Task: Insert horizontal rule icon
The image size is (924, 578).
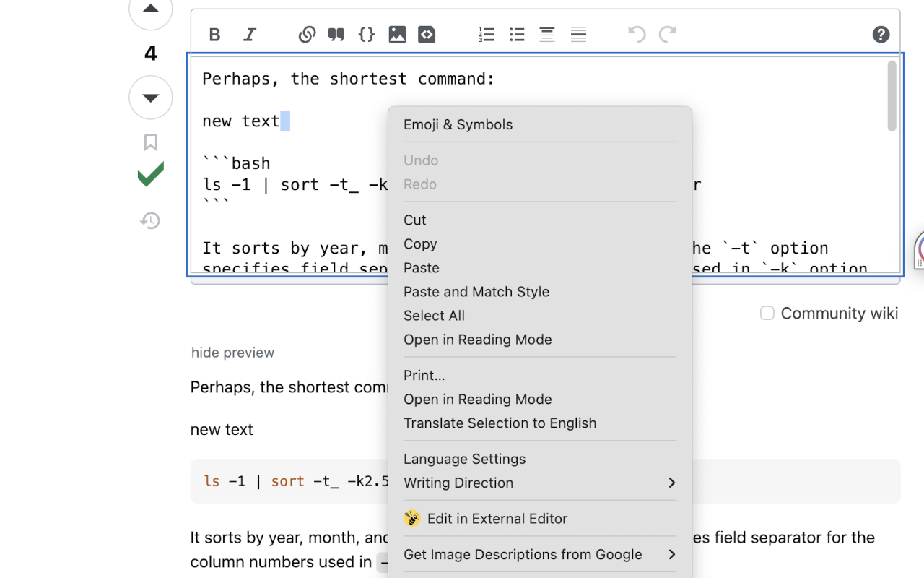Action: 578,34
